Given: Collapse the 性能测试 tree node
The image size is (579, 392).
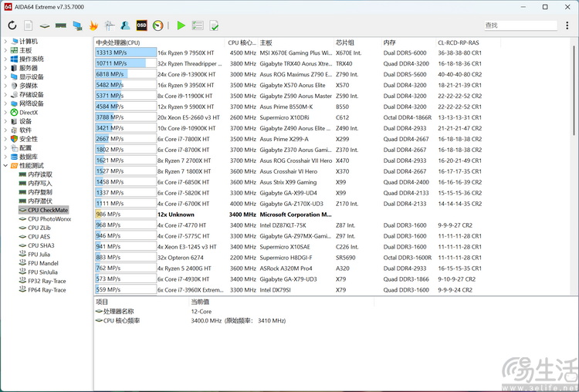Looking at the screenshot, I should point(5,166).
